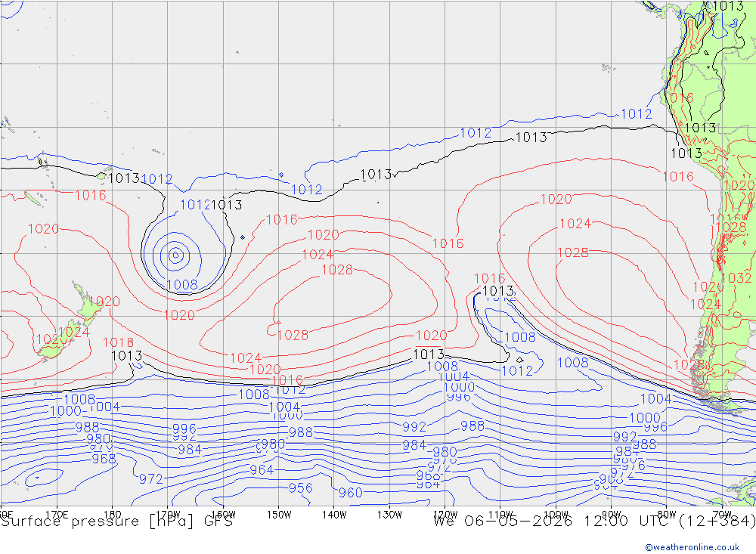Click the 70W longitude label
756x554 pixels.
coord(722,515)
